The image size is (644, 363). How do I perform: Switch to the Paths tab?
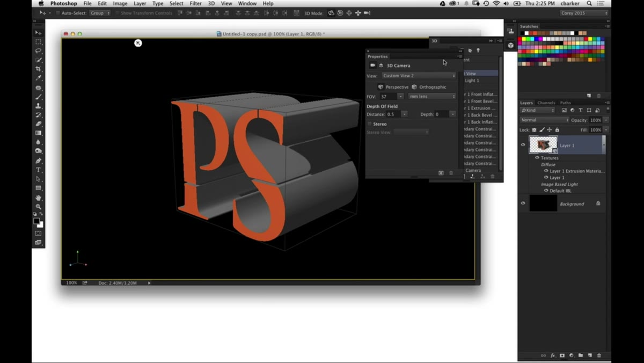tap(565, 103)
